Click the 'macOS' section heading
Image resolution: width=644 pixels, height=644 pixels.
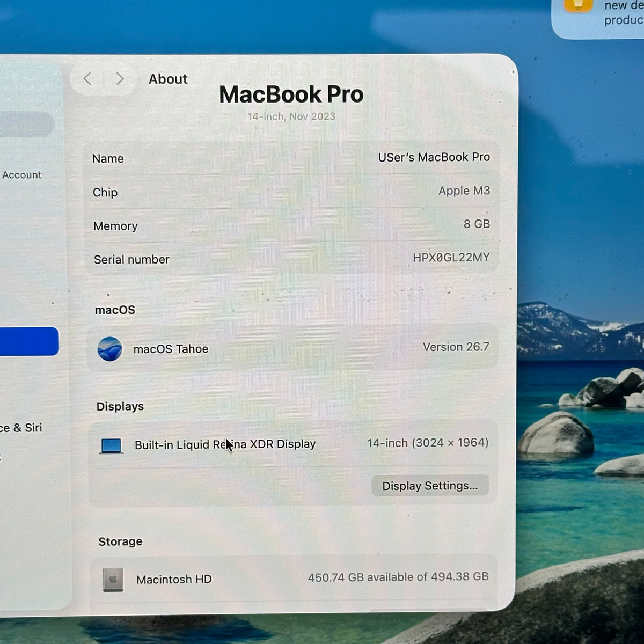point(115,310)
